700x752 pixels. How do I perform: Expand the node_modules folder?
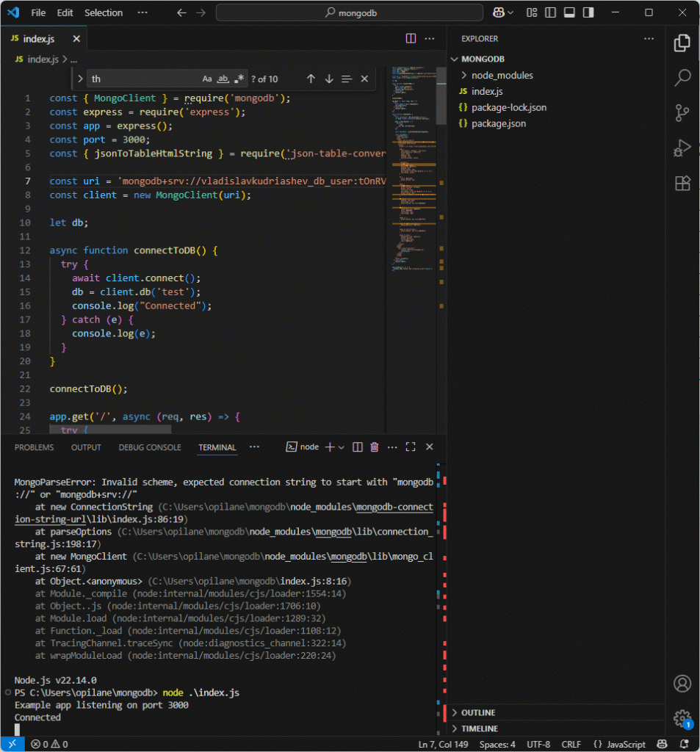(x=502, y=75)
